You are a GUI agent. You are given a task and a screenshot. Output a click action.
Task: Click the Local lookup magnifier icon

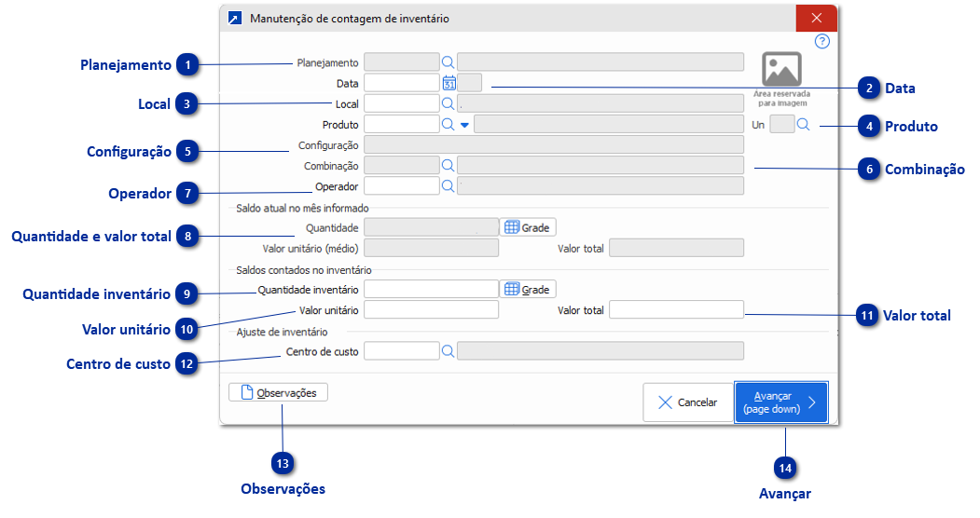coord(448,103)
